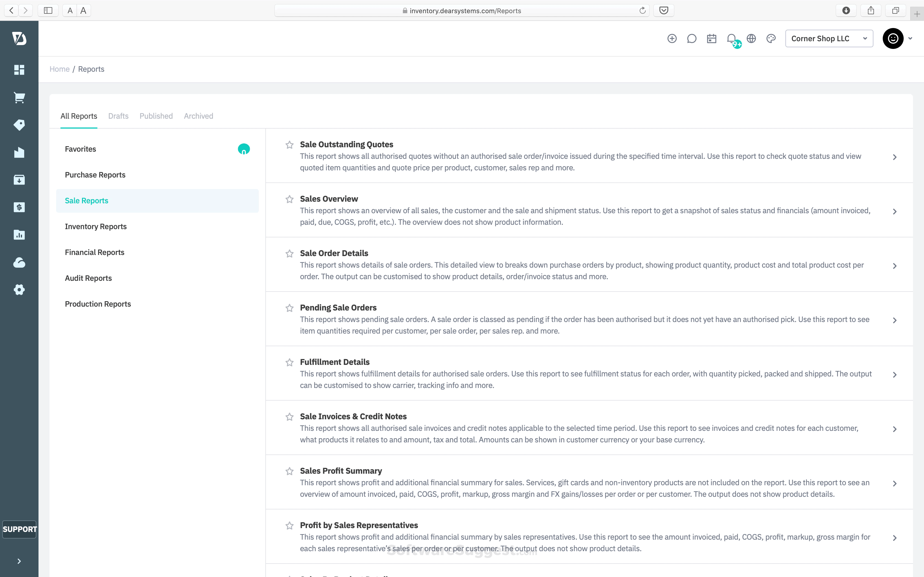Image resolution: width=924 pixels, height=577 pixels.
Task: Switch to the Drafts tab
Action: pos(118,116)
